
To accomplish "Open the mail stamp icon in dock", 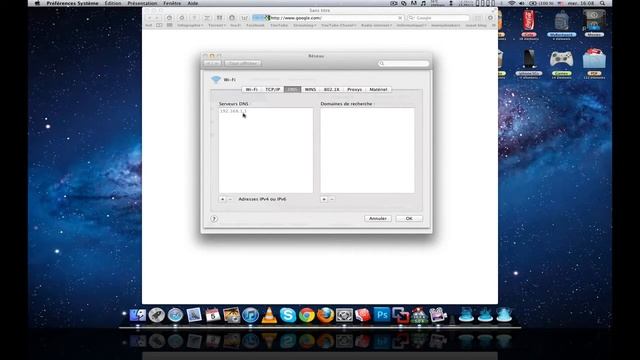I will pos(194,315).
